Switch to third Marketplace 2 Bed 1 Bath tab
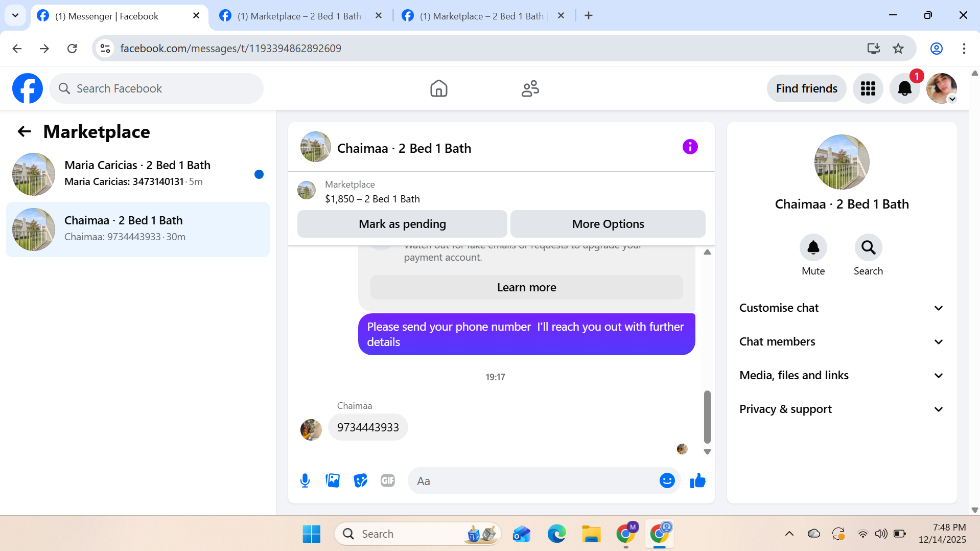Viewport: 980px width, 551px height. point(482,16)
